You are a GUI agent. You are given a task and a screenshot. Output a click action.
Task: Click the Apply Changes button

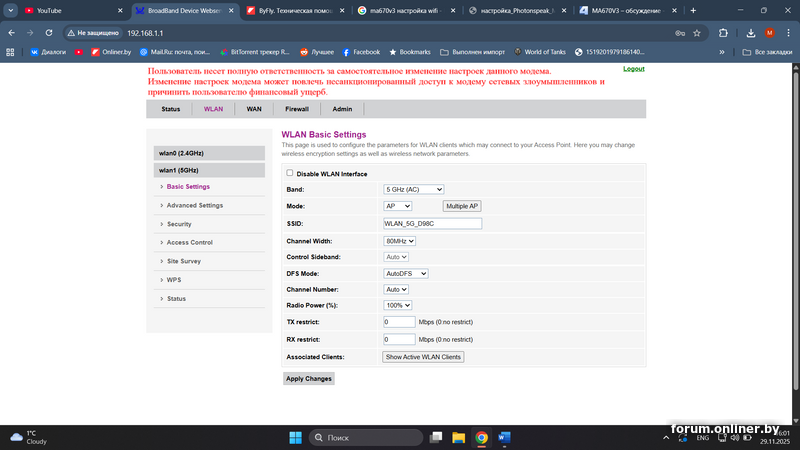coord(309,379)
